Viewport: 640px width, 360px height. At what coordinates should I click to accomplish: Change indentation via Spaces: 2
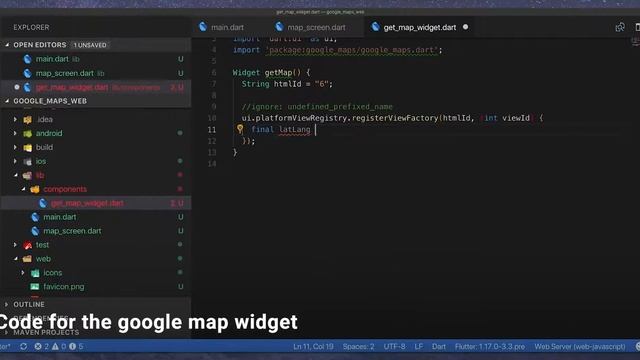click(358, 347)
